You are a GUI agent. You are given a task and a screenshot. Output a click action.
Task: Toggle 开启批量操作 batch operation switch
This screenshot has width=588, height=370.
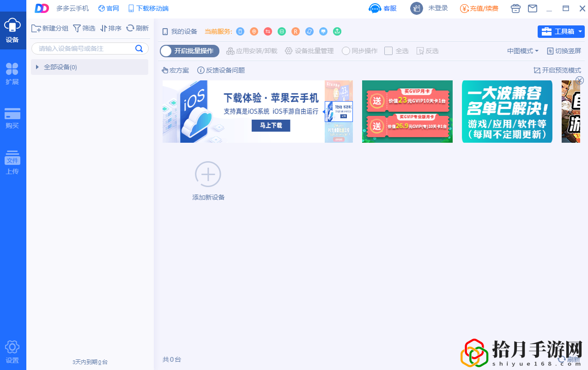(189, 51)
